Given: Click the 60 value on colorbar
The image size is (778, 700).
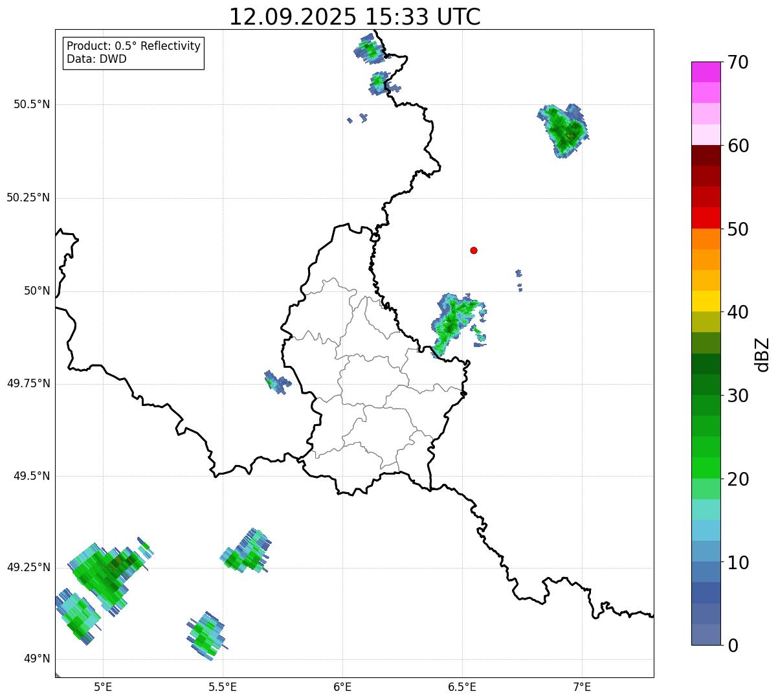Looking at the screenshot, I should click(738, 146).
